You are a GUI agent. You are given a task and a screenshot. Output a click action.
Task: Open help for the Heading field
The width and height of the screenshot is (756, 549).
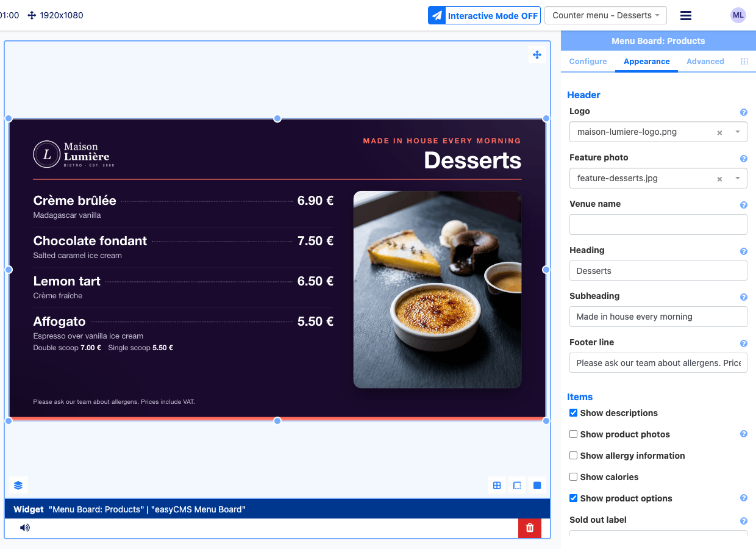click(x=744, y=251)
